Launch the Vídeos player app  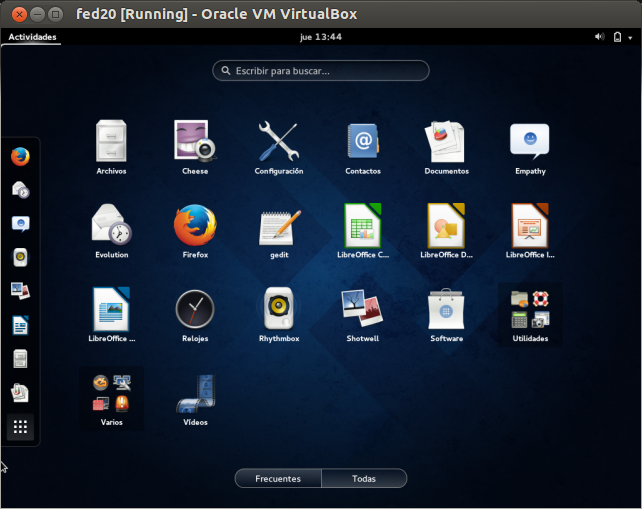(195, 398)
